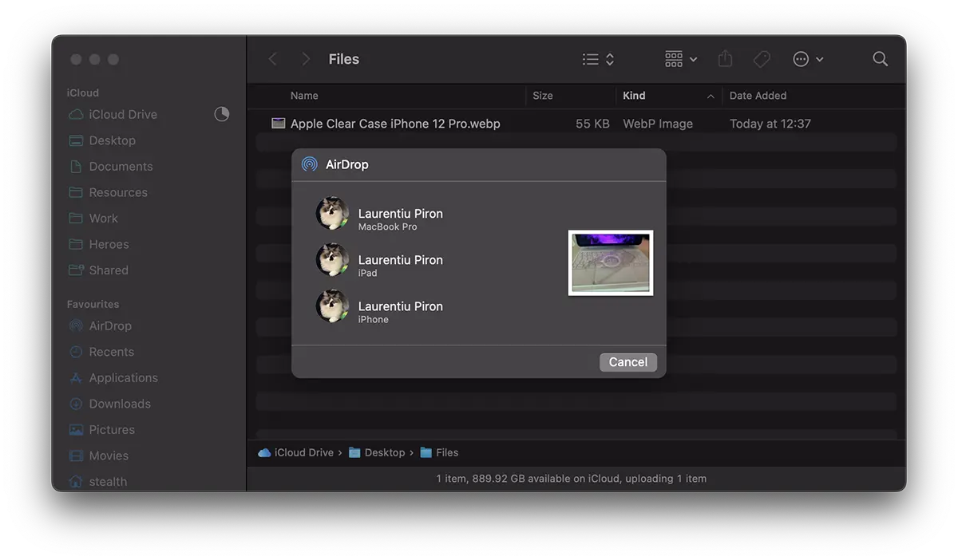
Task: Click the 55 KB size cell
Action: (592, 124)
